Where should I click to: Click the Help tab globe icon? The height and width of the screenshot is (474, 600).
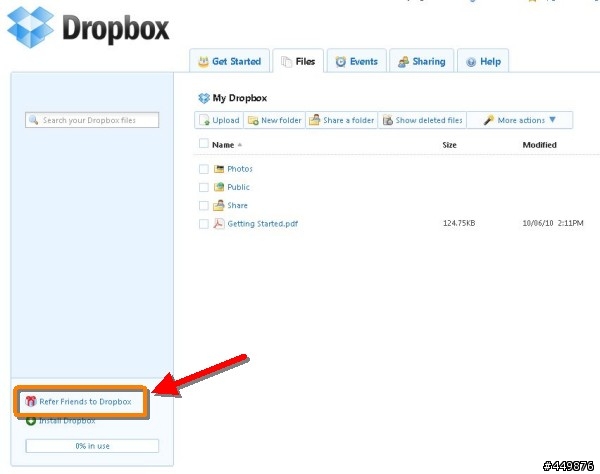point(471,62)
